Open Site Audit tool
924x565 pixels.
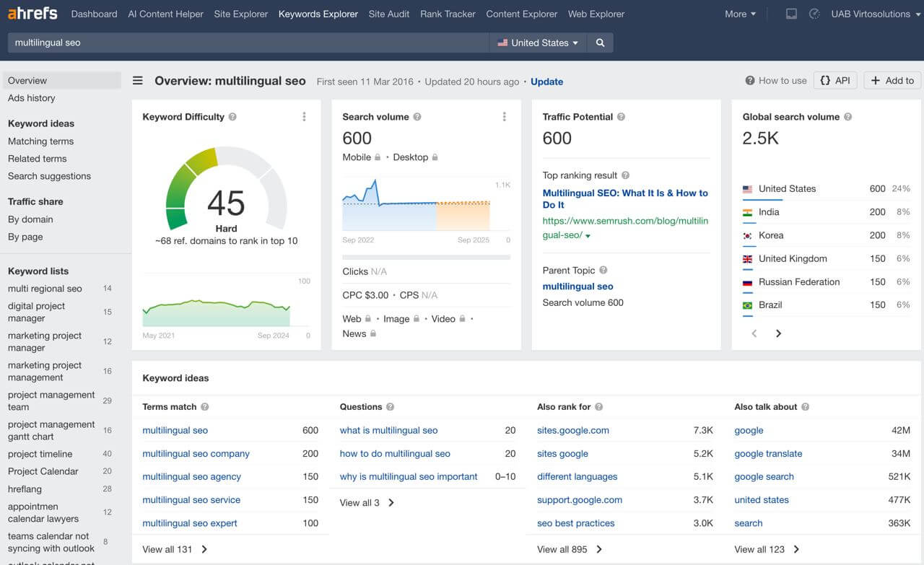[389, 14]
